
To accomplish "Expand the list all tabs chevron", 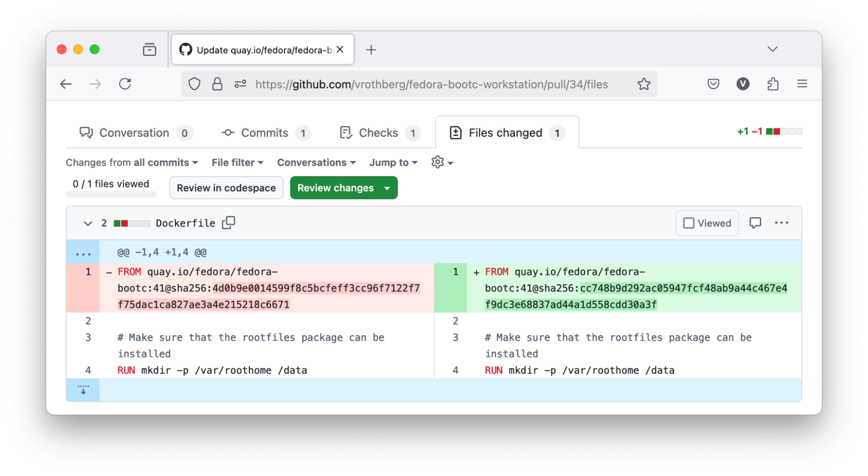I will pos(772,49).
